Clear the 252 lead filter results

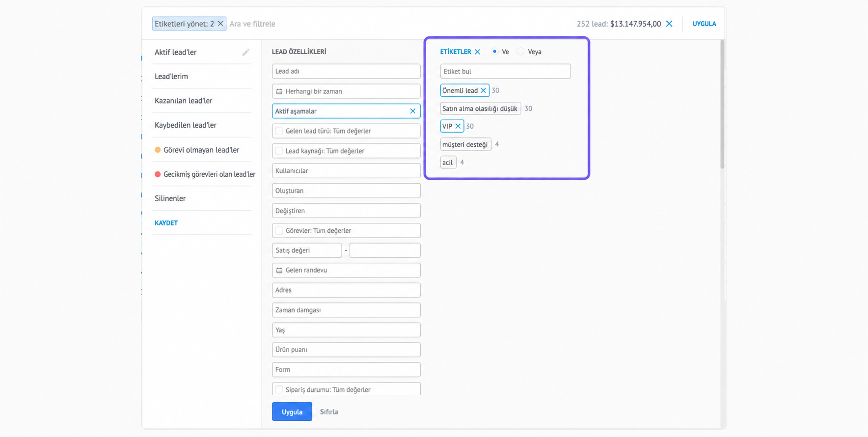coord(669,24)
